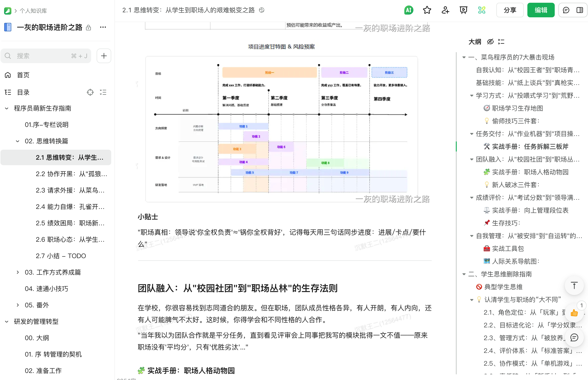
Task: Open the apps widget grid icon
Action: 481,10
